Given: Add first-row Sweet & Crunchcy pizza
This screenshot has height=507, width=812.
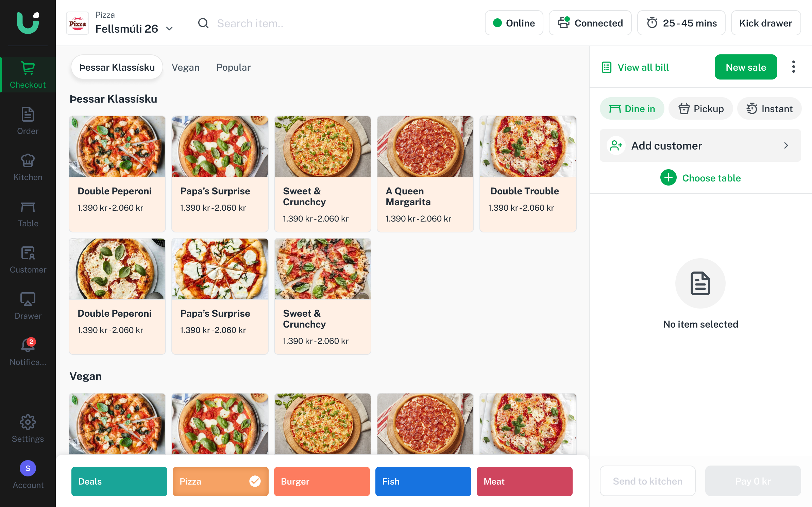Looking at the screenshot, I should pos(322,174).
